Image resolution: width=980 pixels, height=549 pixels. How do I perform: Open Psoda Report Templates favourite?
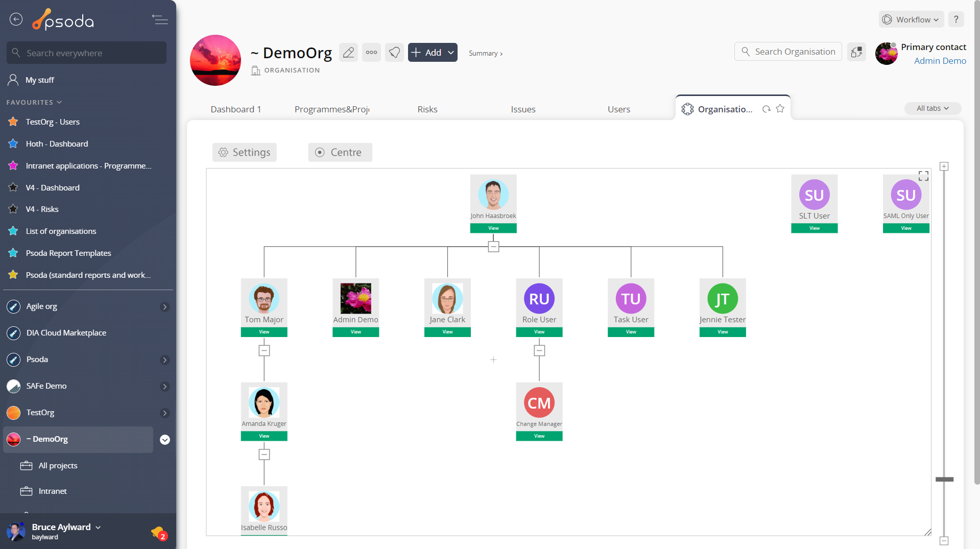(68, 253)
